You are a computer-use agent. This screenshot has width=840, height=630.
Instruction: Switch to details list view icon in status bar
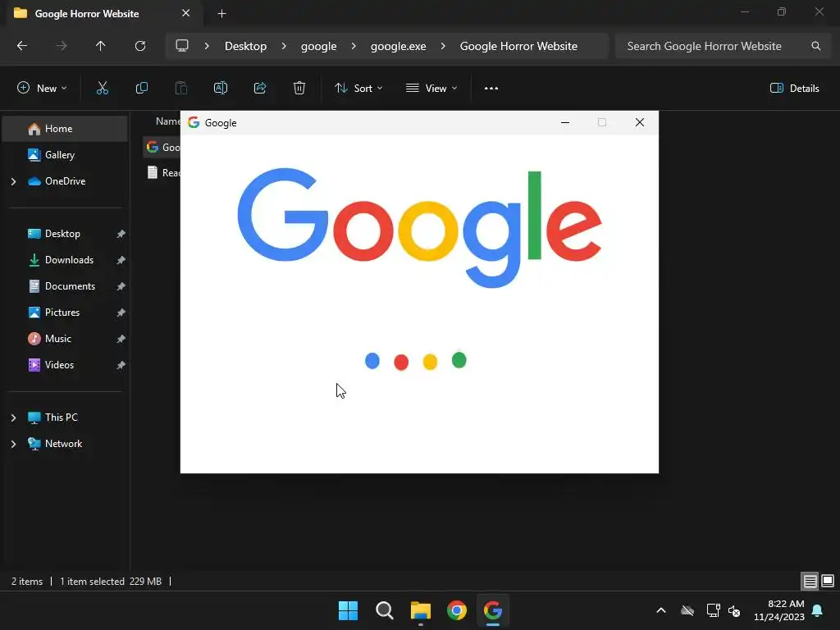[x=810, y=582]
